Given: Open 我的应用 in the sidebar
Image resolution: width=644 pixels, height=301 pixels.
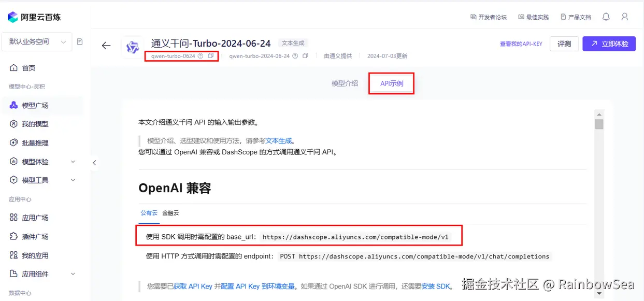Looking at the screenshot, I should pyautogui.click(x=35, y=255).
